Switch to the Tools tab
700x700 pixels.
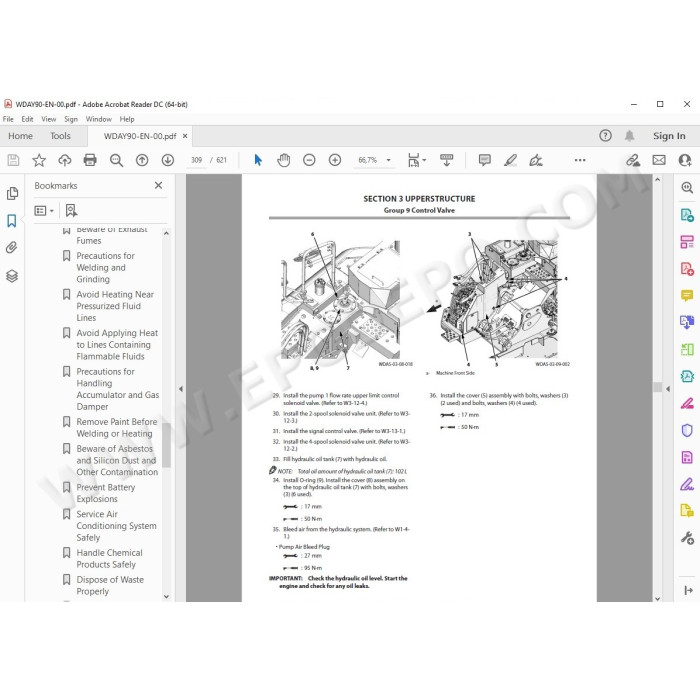(60, 136)
